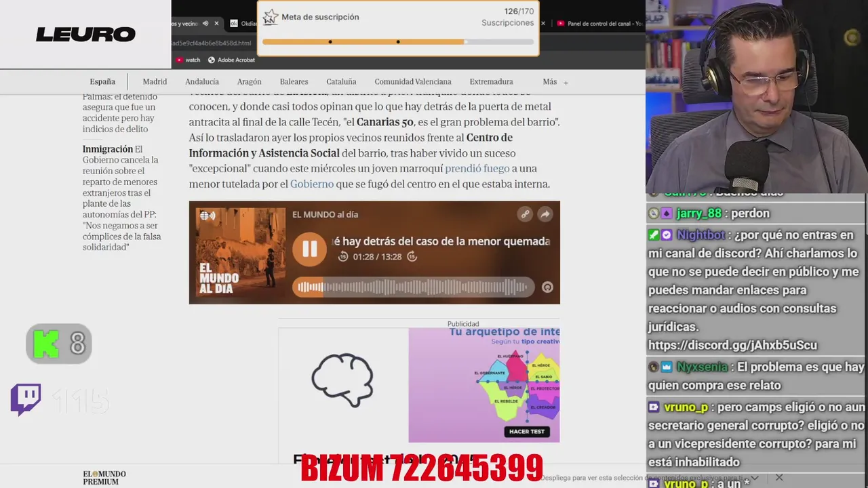
Task: Close the tab that is playing audio
Action: [x=216, y=23]
